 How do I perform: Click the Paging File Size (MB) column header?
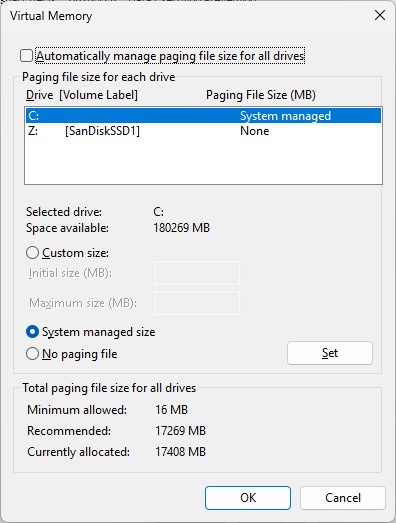coord(261,95)
